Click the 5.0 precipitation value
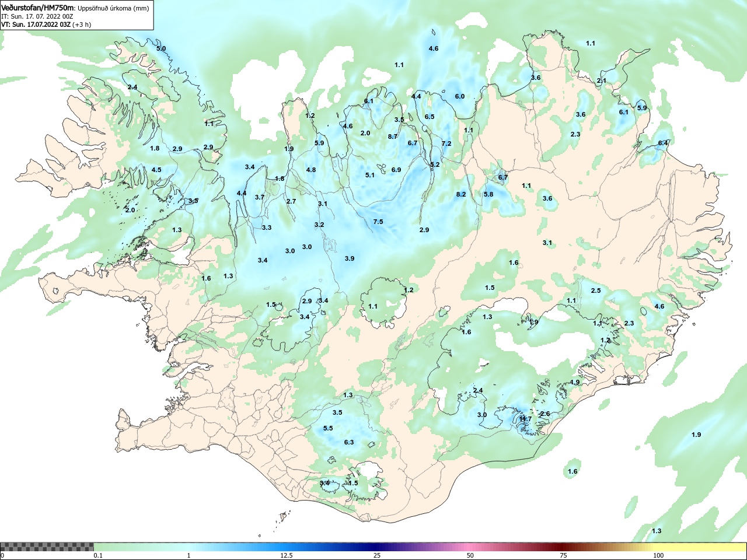The height and width of the screenshot is (560, 747). (161, 48)
